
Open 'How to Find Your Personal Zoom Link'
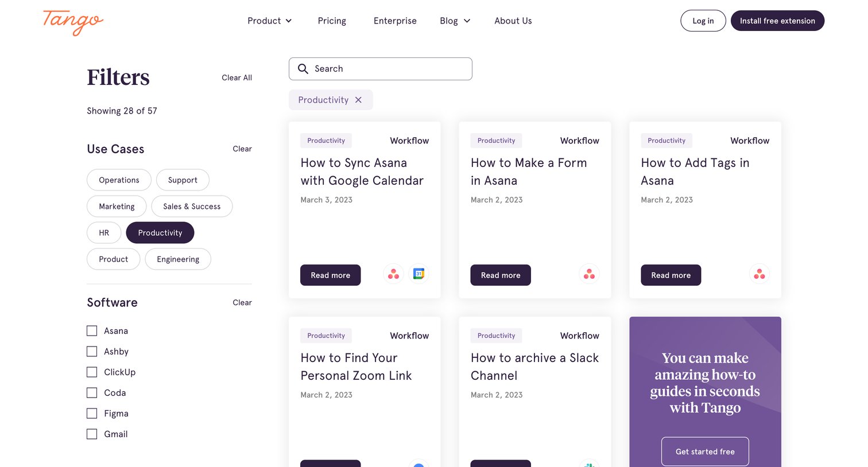pyautogui.click(x=356, y=367)
